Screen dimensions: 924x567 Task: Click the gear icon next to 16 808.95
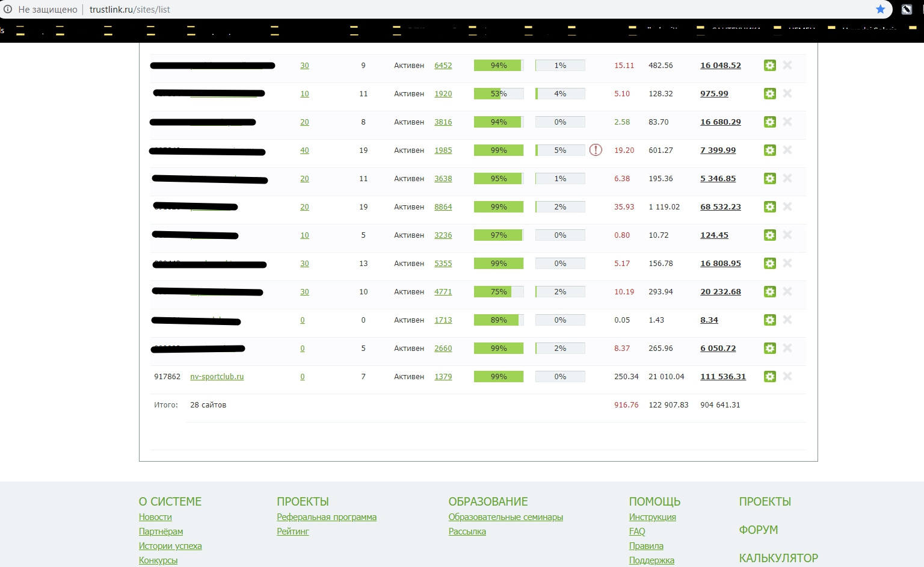coord(769,263)
